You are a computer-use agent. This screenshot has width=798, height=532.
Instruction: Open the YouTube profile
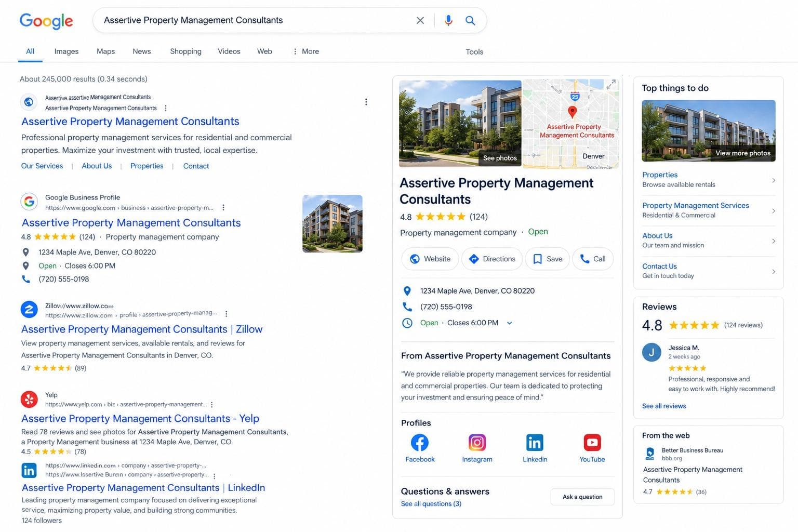592,448
